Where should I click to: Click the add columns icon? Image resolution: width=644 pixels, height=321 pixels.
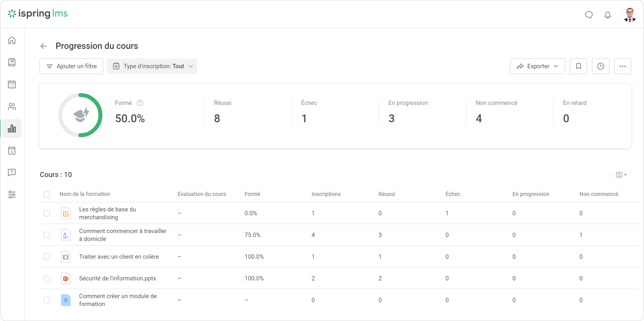point(621,175)
